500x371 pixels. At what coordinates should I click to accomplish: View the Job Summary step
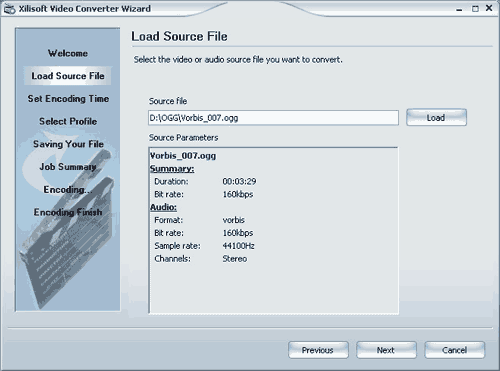pos(68,167)
